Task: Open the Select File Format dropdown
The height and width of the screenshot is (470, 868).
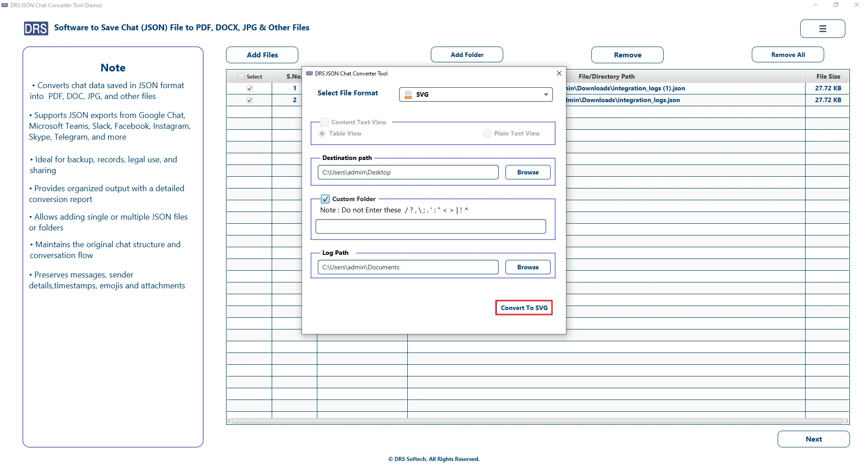Action: [545, 94]
